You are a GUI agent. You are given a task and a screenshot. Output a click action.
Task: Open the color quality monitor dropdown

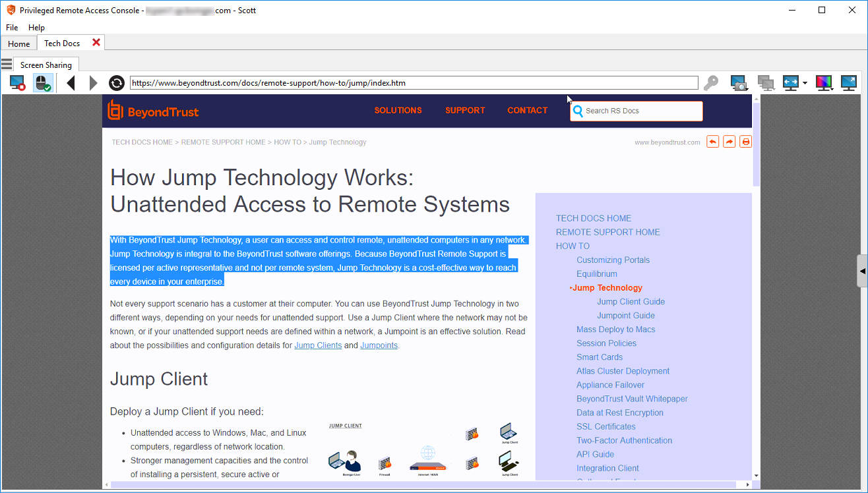click(x=824, y=83)
